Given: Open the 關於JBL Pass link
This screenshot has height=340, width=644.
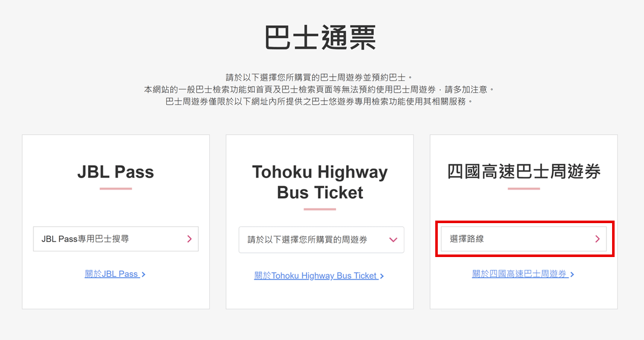Looking at the screenshot, I should coord(111,274).
